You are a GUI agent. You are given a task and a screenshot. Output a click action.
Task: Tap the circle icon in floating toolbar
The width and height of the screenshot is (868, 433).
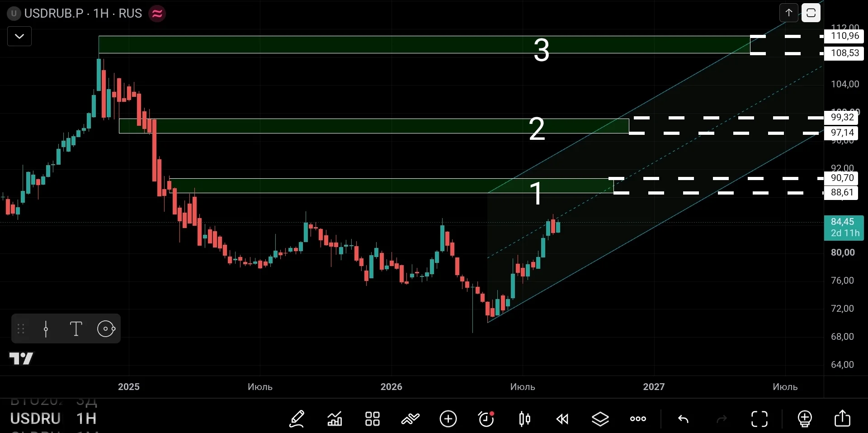tap(106, 329)
